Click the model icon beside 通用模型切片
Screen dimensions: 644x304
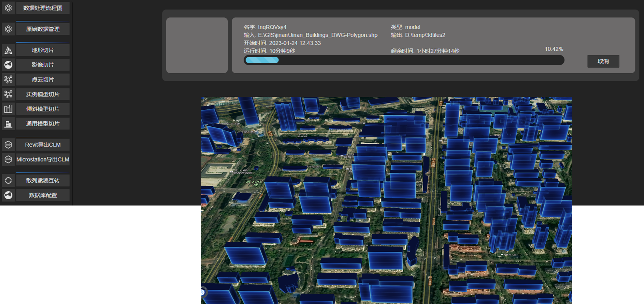(8, 124)
